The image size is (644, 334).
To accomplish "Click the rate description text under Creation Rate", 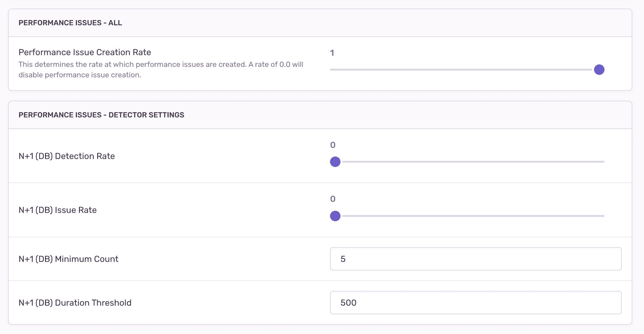I will coord(161,69).
